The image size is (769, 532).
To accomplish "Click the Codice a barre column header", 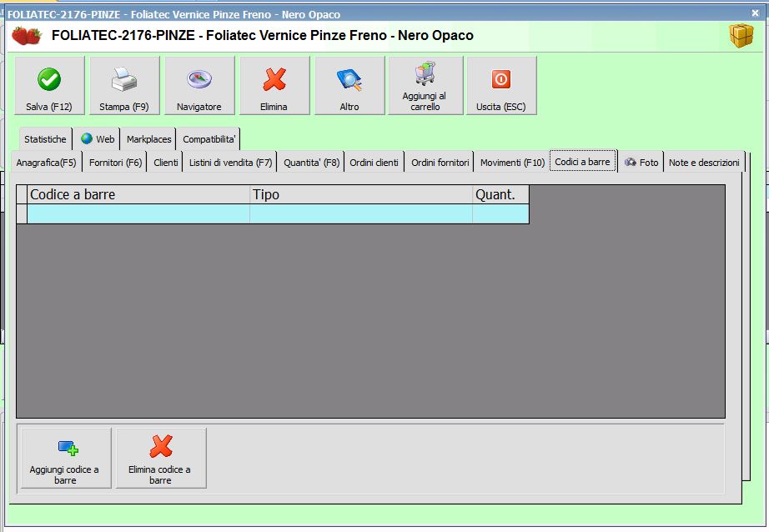I will (138, 194).
